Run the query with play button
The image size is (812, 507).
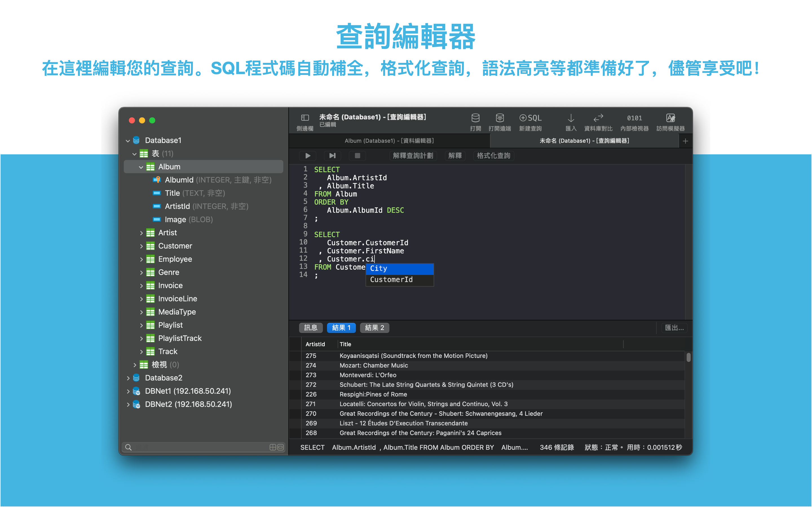[308, 155]
